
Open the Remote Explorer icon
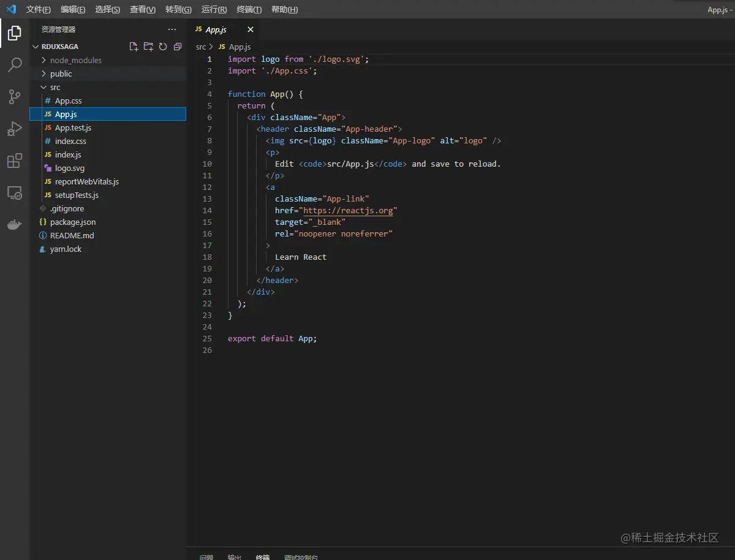(x=15, y=193)
